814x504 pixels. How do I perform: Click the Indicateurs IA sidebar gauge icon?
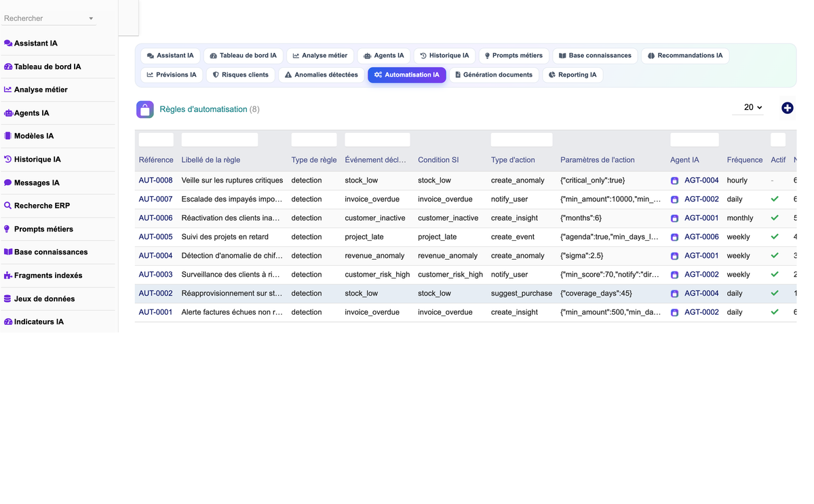coord(8,322)
